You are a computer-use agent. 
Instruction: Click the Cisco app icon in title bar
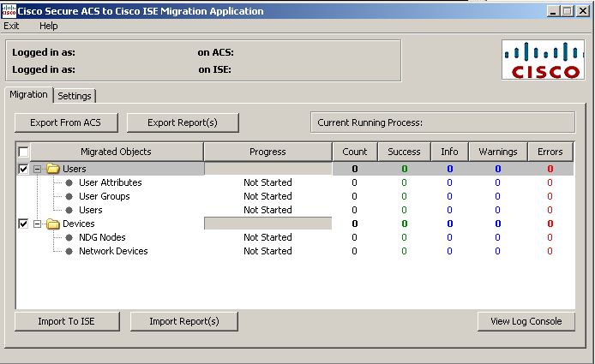(x=9, y=11)
